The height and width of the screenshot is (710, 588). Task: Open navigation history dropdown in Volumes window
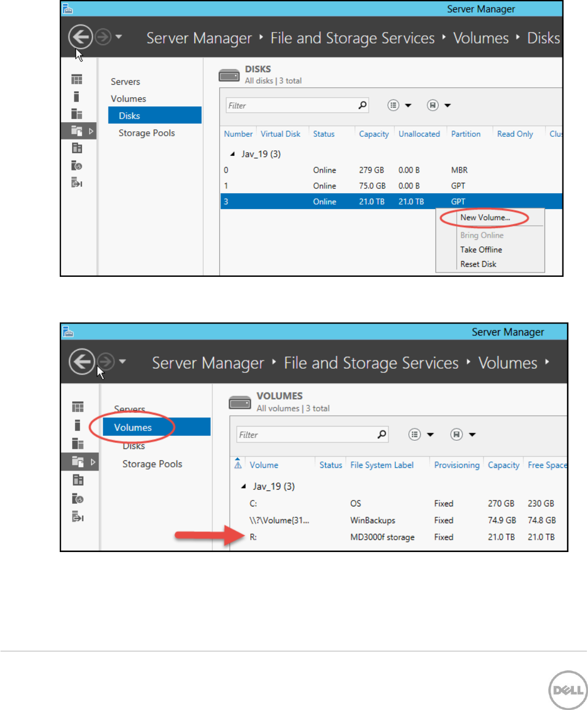point(122,361)
